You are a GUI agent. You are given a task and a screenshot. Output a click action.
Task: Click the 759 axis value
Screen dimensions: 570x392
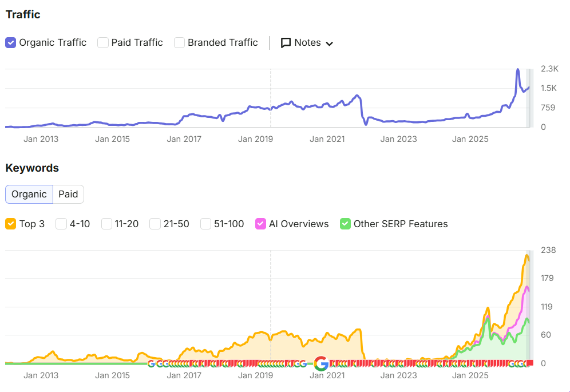(548, 108)
